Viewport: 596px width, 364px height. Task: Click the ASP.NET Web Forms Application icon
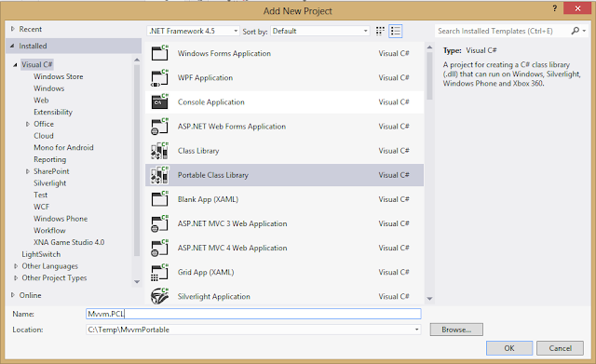pyautogui.click(x=159, y=127)
